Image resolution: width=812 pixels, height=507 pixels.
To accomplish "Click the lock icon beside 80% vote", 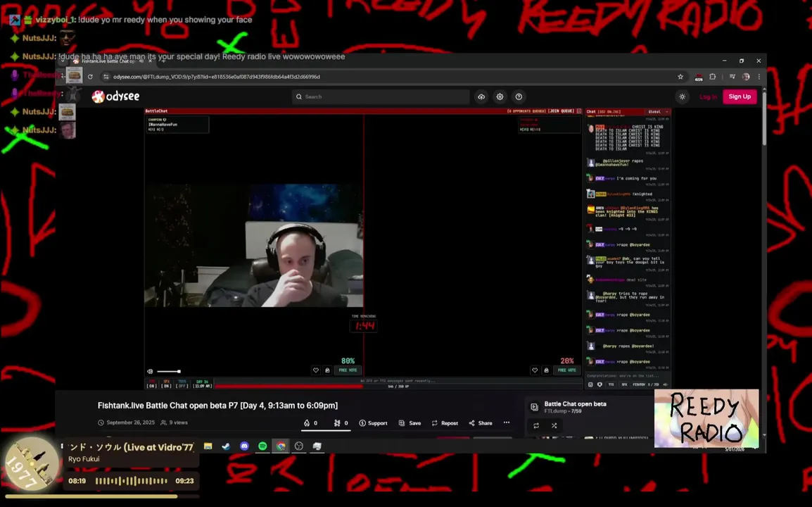I will [327, 370].
